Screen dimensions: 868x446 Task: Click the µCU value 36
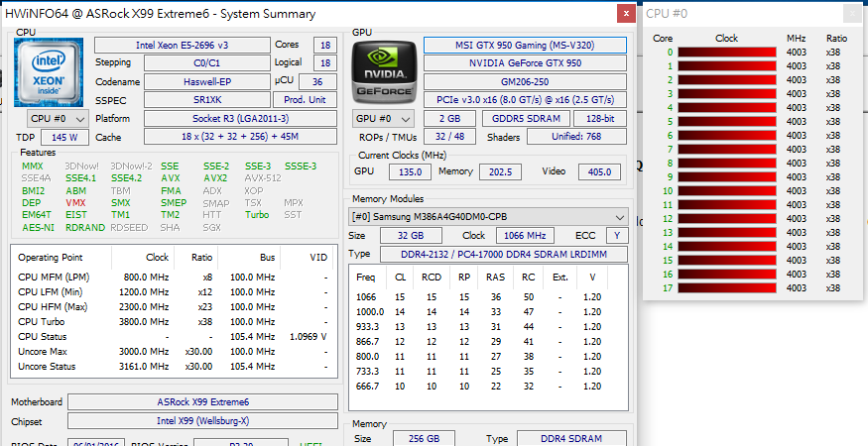pos(317,82)
